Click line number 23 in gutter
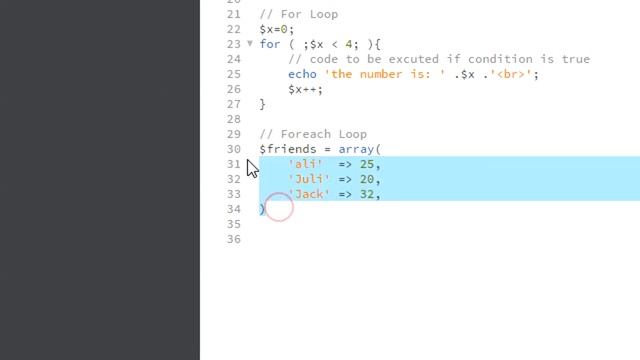Image resolution: width=640 pixels, height=360 pixels. [x=234, y=44]
